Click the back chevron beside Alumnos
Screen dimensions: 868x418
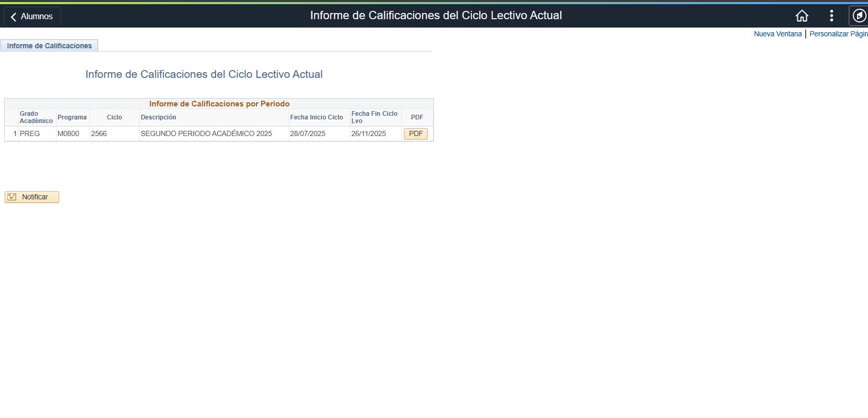(x=13, y=17)
